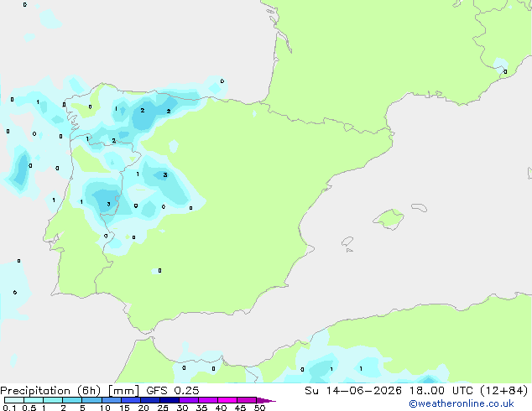
Task: Click the '50' legend scale label
Action: pos(259,408)
